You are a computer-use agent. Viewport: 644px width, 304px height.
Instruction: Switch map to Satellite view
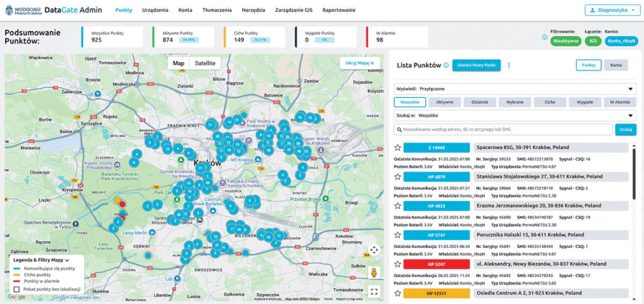coord(204,63)
